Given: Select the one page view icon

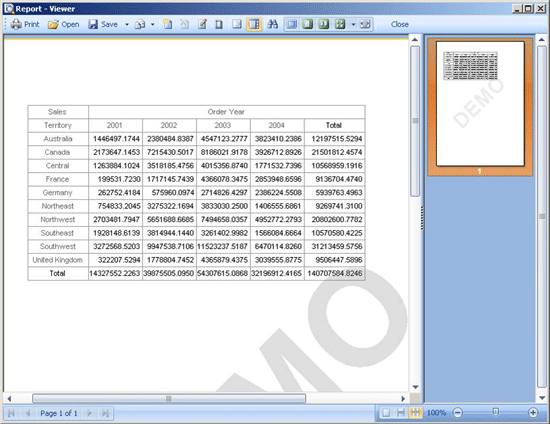Looking at the screenshot, I should point(291,24).
